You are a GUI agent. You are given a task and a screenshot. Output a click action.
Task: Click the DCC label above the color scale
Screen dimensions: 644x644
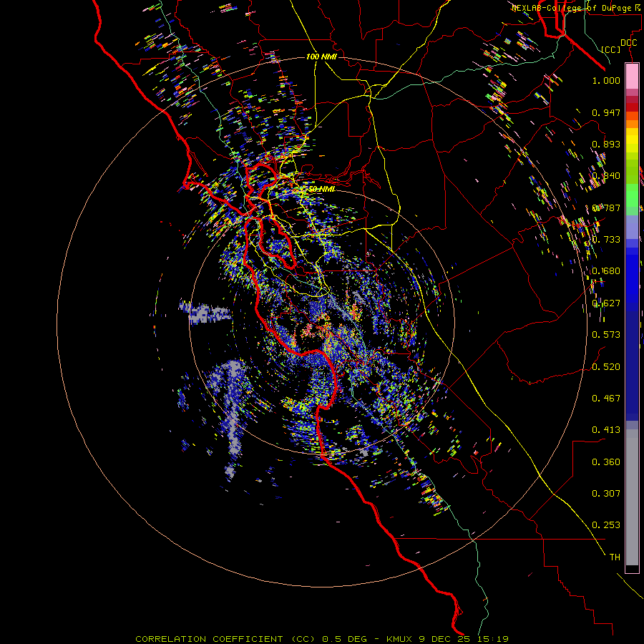click(x=628, y=43)
